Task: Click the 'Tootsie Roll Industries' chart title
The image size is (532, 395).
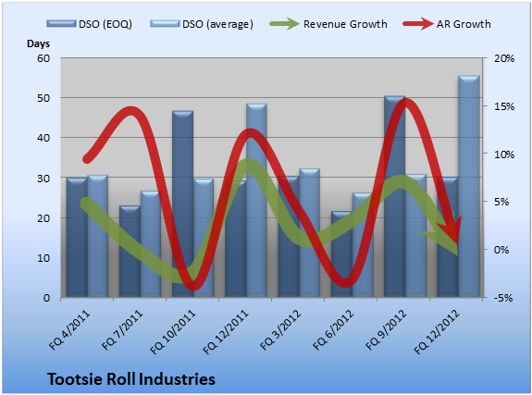Action: click(x=131, y=379)
